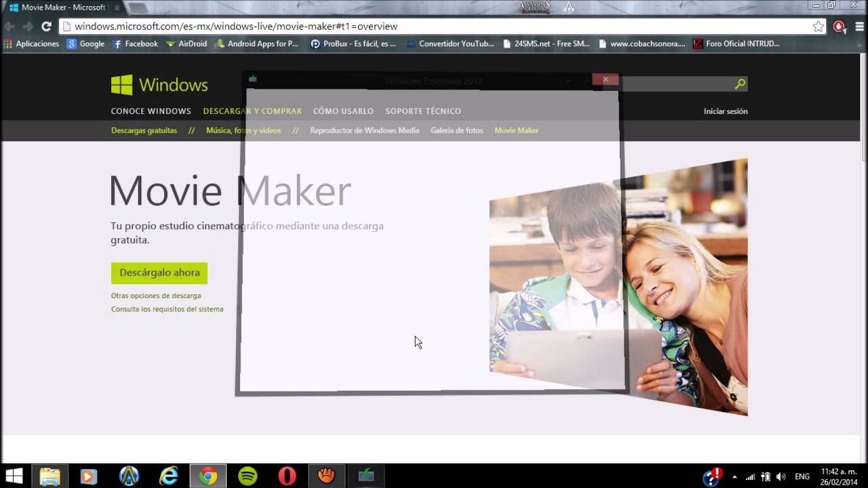Switch to the Windows Essentials installer taskbar icon

[366, 476]
